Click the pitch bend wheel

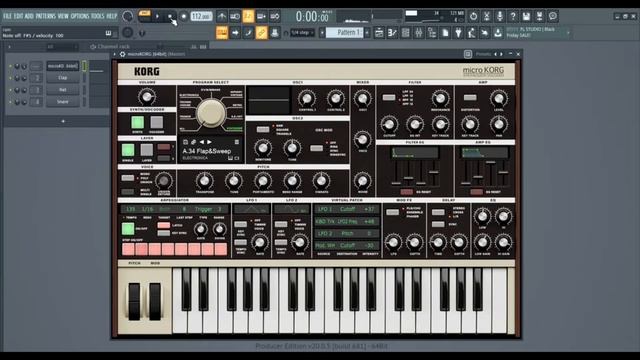134,302
